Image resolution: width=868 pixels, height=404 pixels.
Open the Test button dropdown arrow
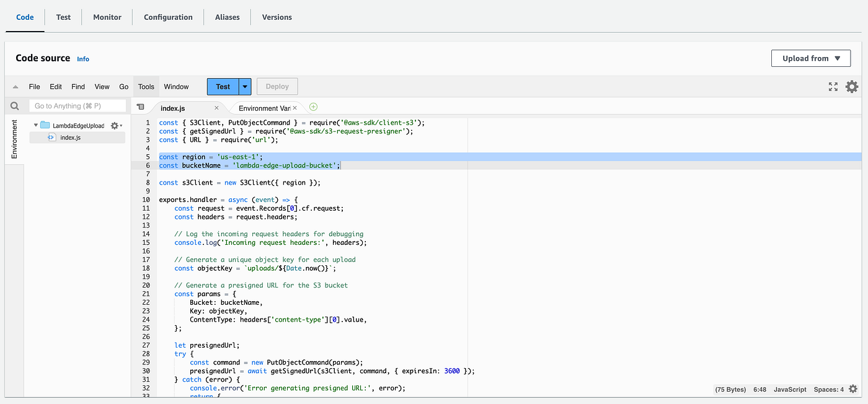point(246,87)
